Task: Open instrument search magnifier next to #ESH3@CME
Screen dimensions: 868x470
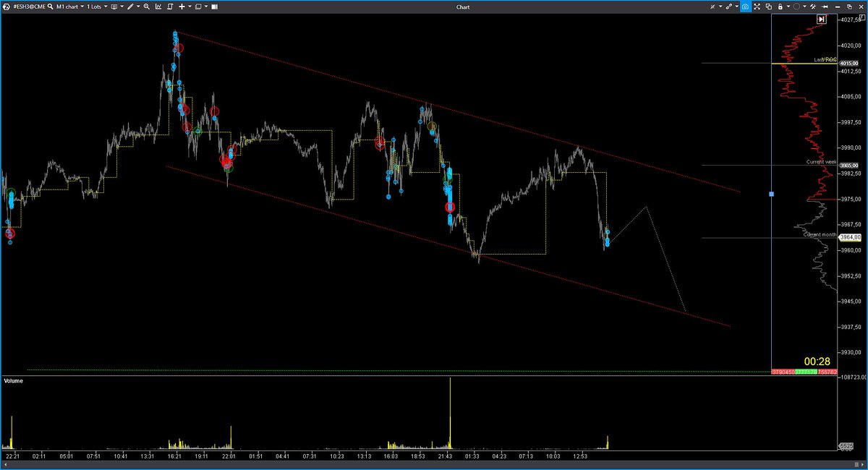Action: tap(50, 7)
